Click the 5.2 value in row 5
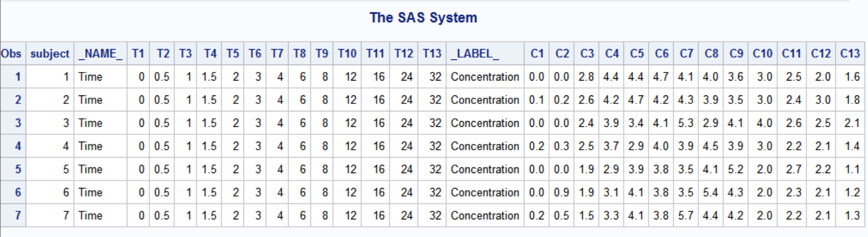 click(736, 169)
